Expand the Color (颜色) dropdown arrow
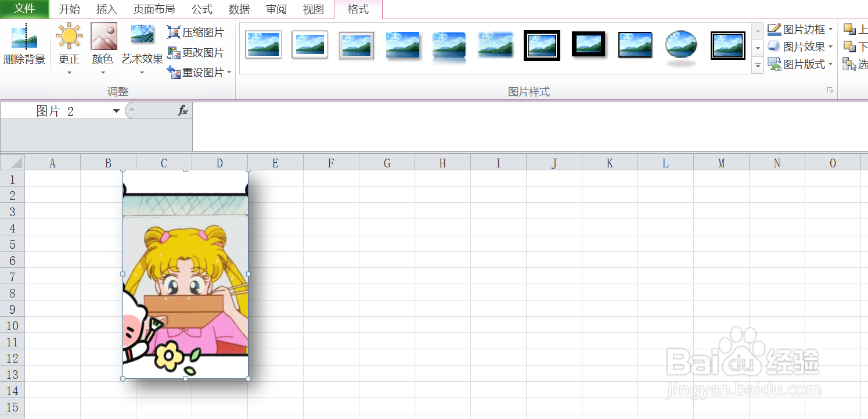868x419 pixels. [x=103, y=73]
